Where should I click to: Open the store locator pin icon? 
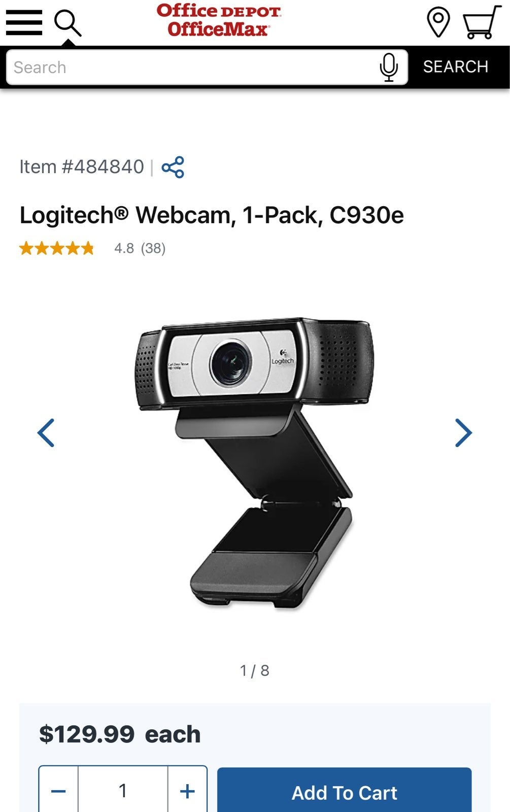[438, 22]
